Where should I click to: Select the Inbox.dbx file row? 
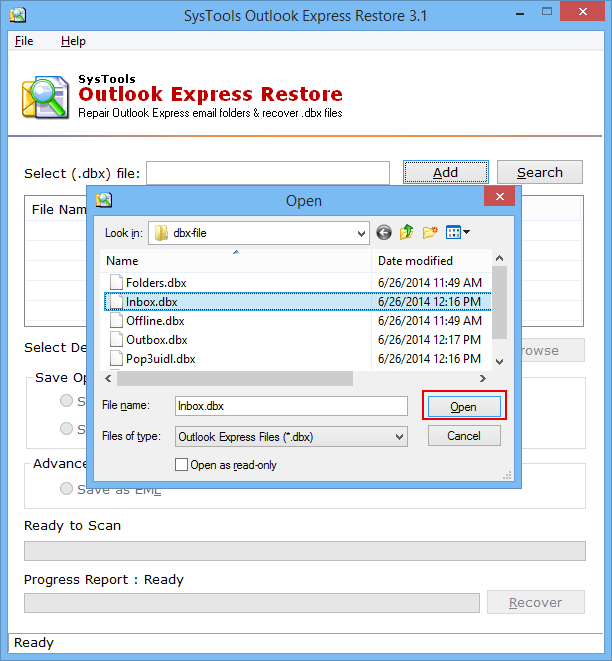298,301
